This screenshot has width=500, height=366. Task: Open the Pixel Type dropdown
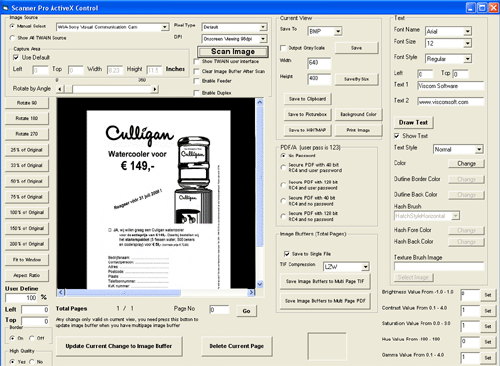(263, 27)
